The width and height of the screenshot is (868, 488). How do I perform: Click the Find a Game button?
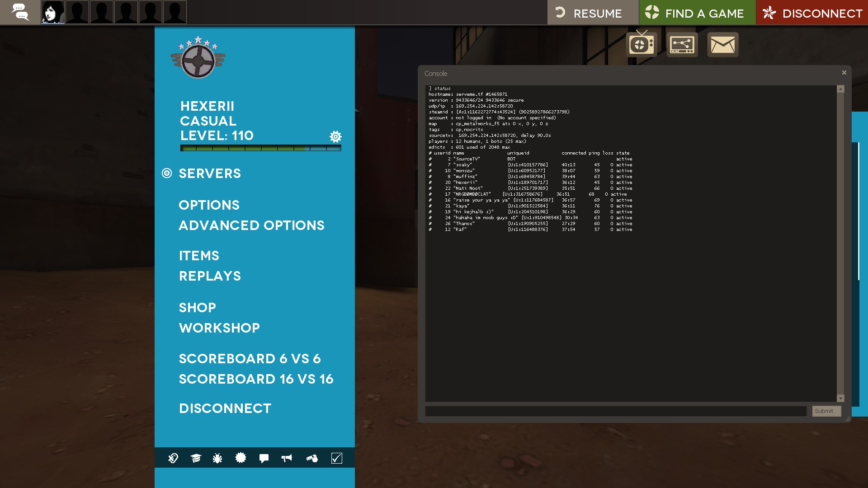click(697, 13)
